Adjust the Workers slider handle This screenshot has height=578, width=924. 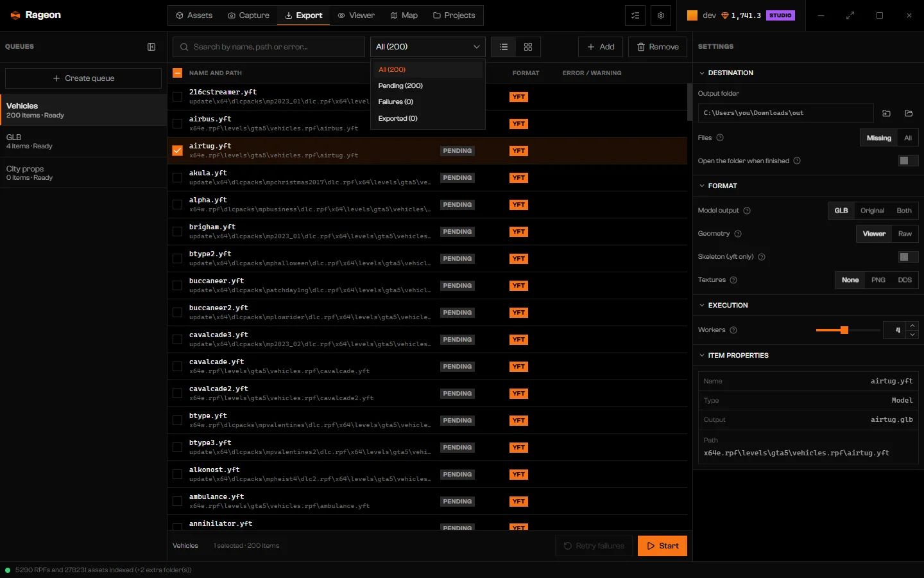[844, 330]
